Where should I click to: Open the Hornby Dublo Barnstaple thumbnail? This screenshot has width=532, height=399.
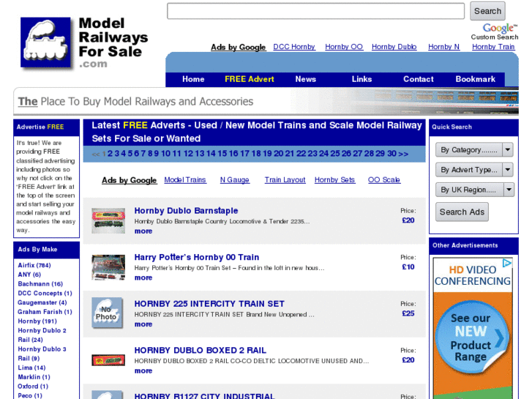[x=108, y=220]
